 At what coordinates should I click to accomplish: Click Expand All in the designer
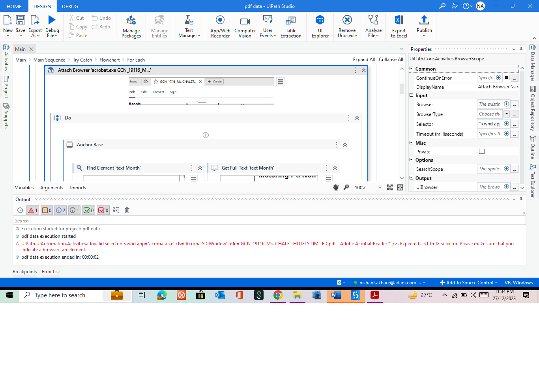pyautogui.click(x=364, y=60)
